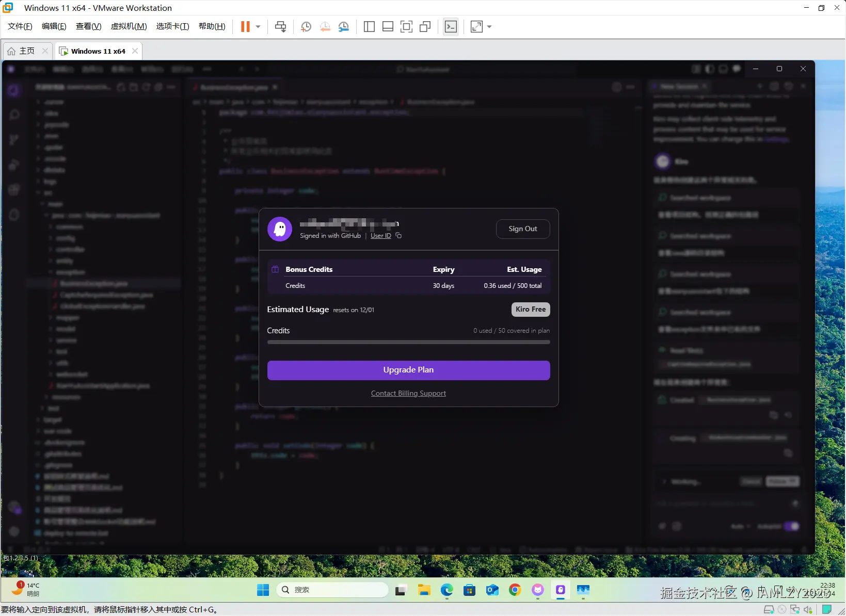Open the 选项卡(T) menu
The height and width of the screenshot is (616, 846).
pos(173,26)
